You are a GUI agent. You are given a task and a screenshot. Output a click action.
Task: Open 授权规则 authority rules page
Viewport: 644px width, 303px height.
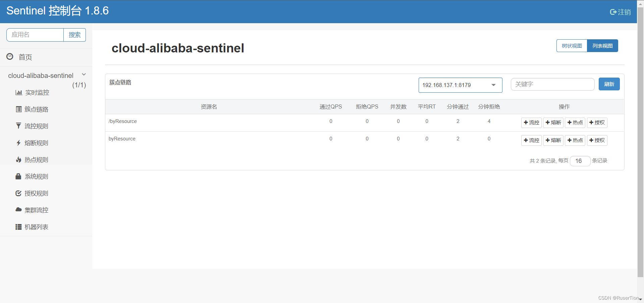click(x=37, y=193)
